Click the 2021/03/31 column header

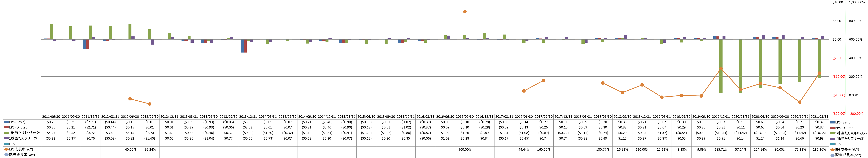[819, 117]
